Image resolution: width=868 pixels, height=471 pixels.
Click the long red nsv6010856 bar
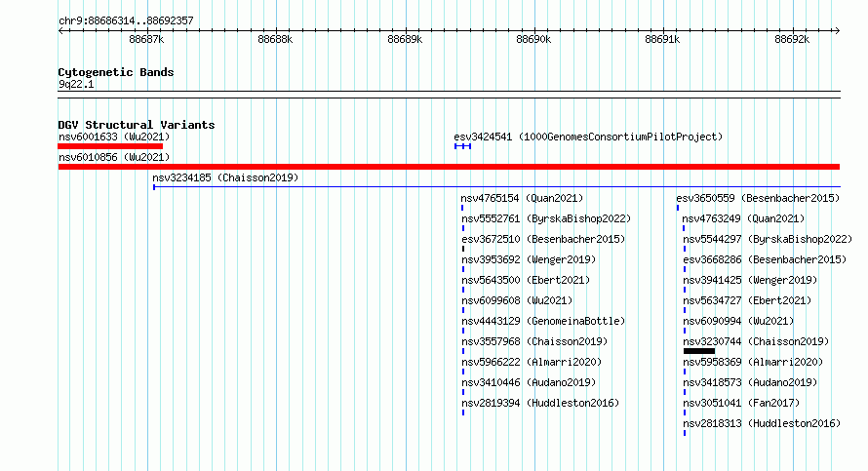point(449,167)
